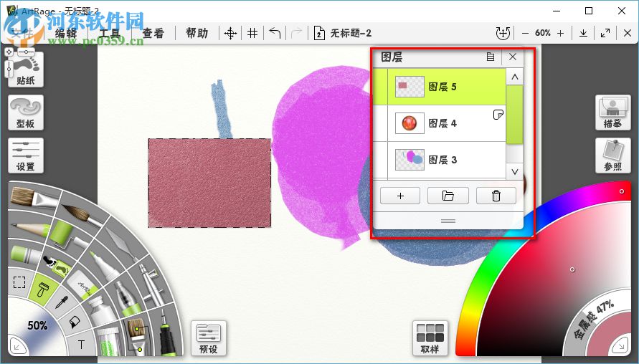639x364 pixels.
Task: Collapse the color picker corner arrow
Action: point(620,347)
